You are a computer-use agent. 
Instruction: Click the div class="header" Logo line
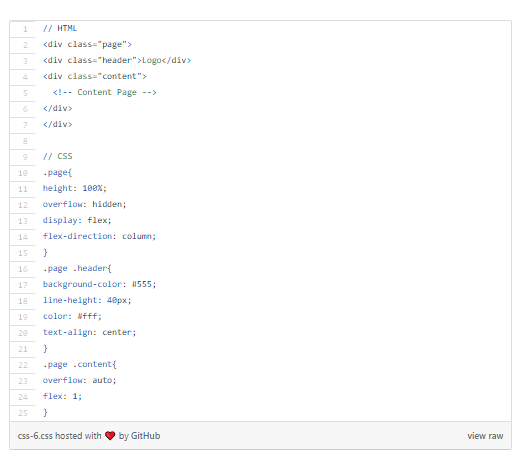[117, 60]
